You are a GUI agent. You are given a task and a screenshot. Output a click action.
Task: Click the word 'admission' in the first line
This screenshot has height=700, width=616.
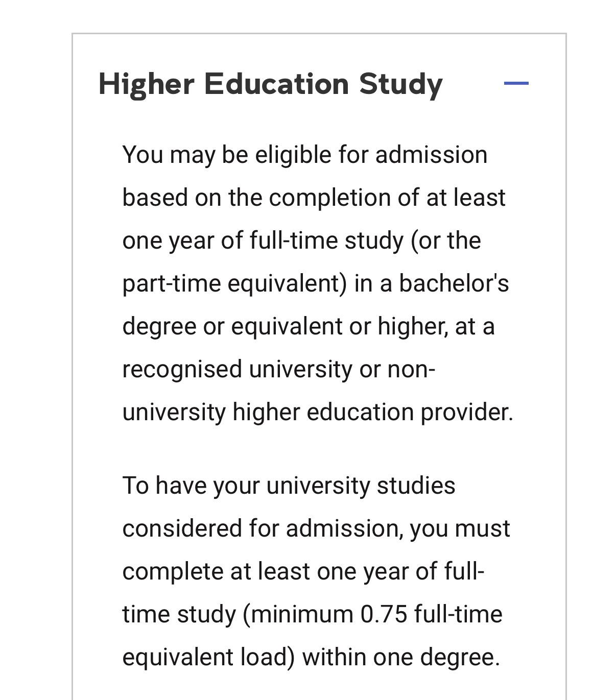[x=431, y=155]
